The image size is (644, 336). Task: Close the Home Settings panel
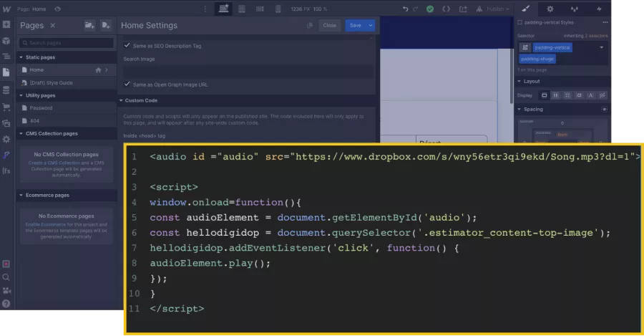tap(329, 26)
